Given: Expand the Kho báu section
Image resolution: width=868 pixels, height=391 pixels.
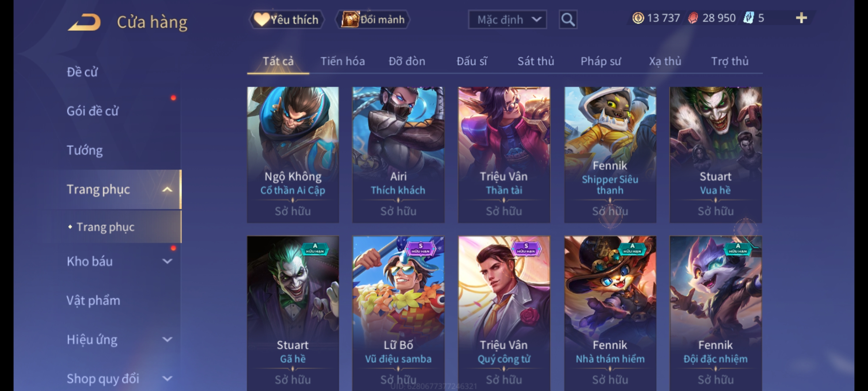Looking at the screenshot, I should pos(167,261).
